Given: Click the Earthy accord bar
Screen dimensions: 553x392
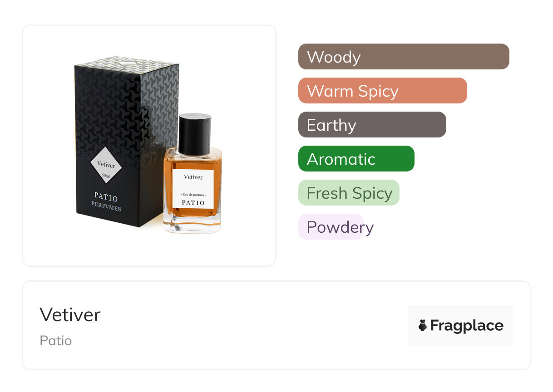Looking at the screenshot, I should coord(372,125).
